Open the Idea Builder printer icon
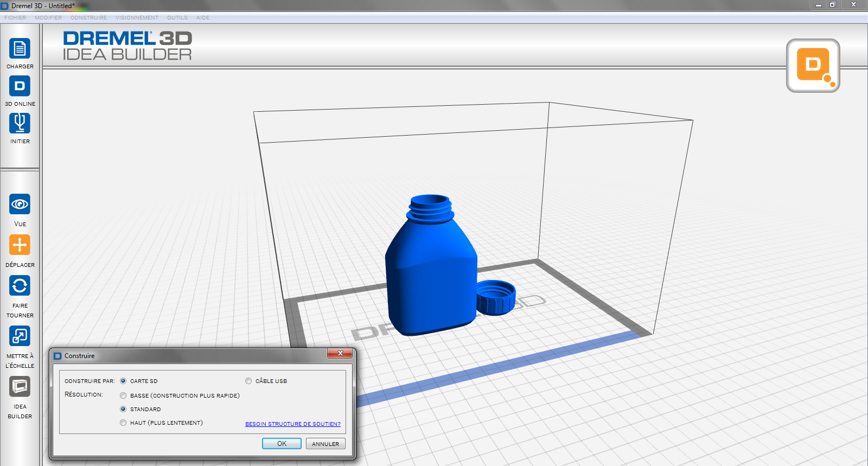This screenshot has height=466, width=868. [20, 386]
